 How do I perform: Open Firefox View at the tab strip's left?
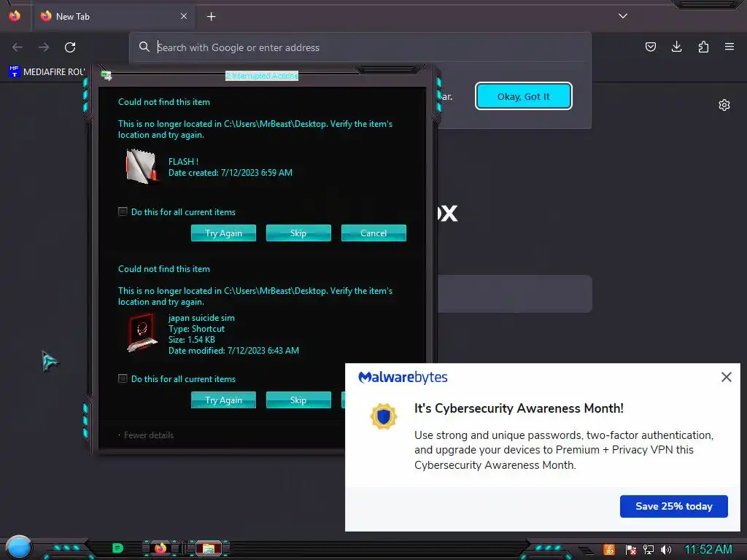[x=15, y=16]
